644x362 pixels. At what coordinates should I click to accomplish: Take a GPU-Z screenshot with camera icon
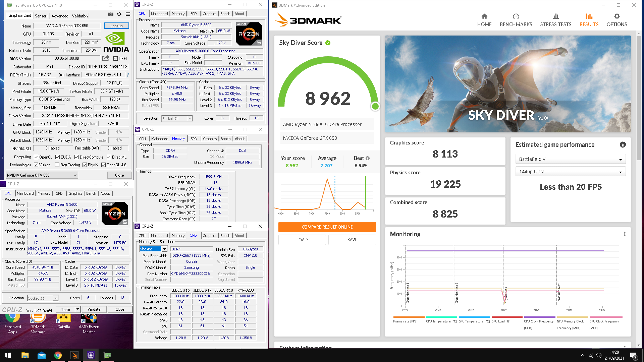(x=110, y=14)
